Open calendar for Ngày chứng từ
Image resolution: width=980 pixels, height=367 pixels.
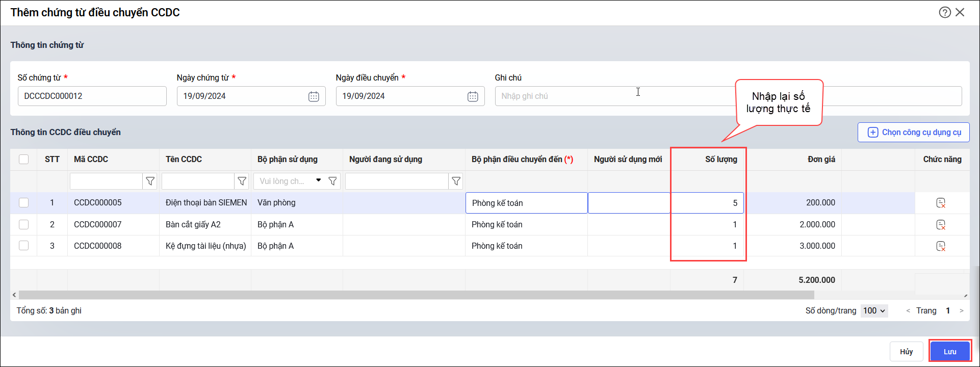(x=314, y=96)
